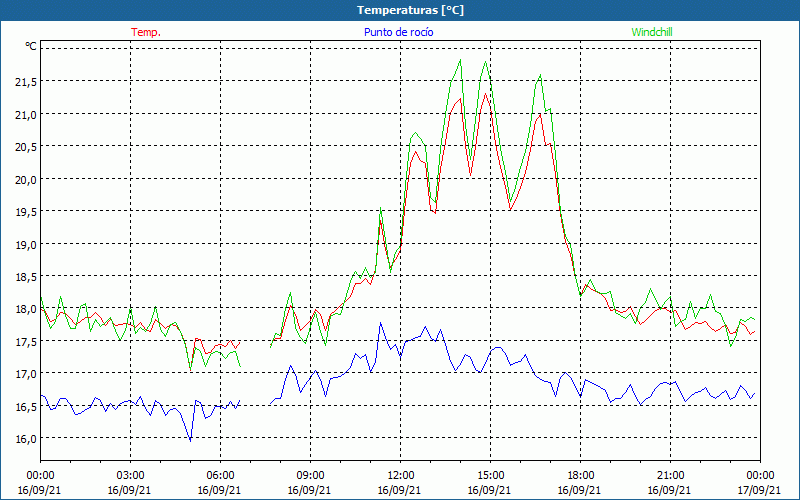Click the '16,5' y-axis value
This screenshot has height=500, width=800.
tap(26, 407)
